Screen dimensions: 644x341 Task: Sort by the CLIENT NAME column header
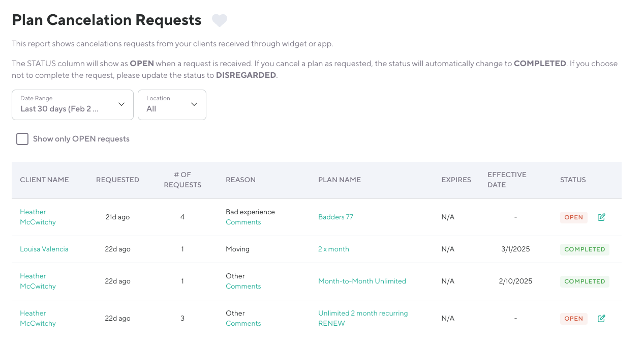(44, 180)
